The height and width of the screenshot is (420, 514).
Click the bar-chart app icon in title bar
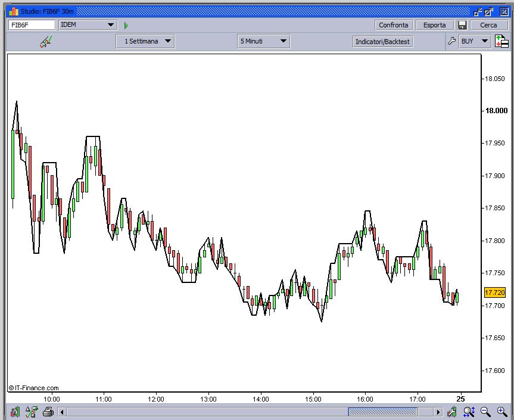14,11
